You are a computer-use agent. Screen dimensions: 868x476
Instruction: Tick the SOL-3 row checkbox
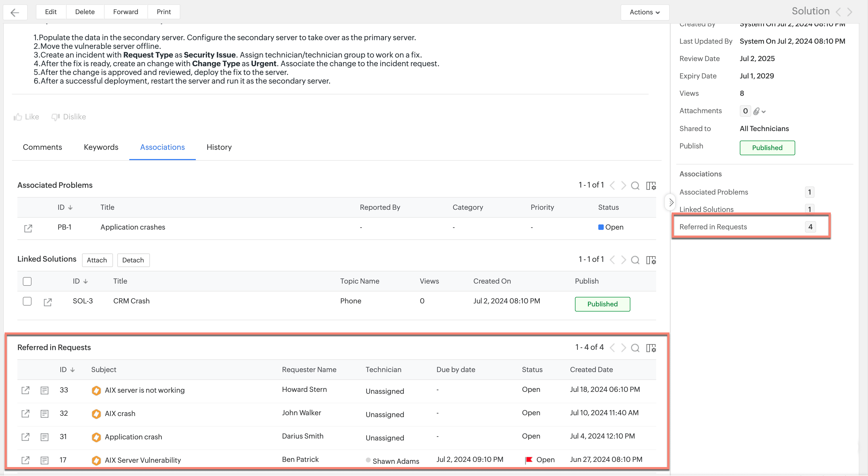pos(27,301)
